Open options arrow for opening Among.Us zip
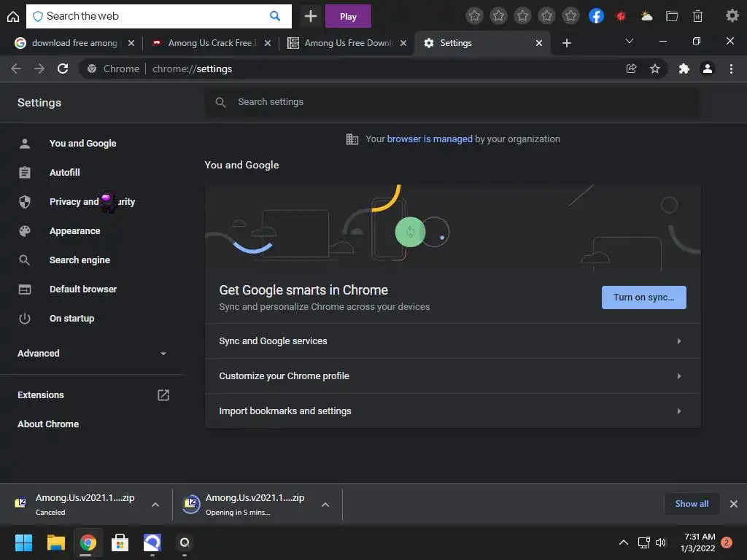Image resolution: width=747 pixels, height=560 pixels. click(x=325, y=505)
